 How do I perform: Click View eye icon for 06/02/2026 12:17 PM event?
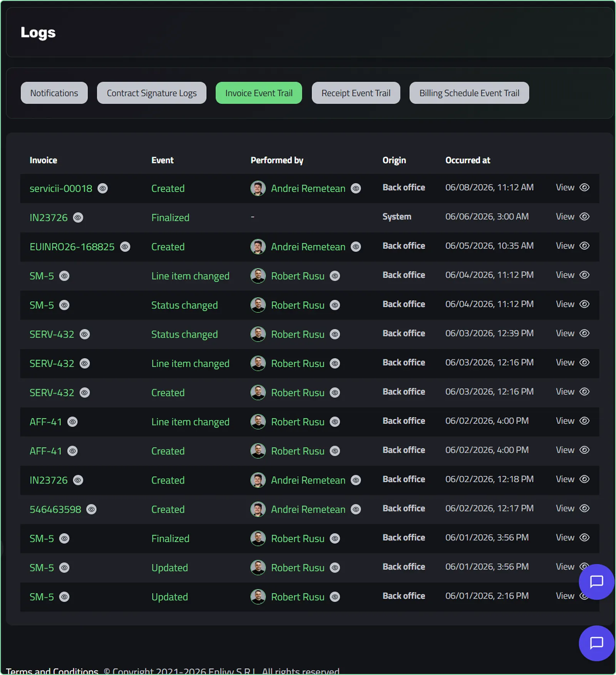584,508
